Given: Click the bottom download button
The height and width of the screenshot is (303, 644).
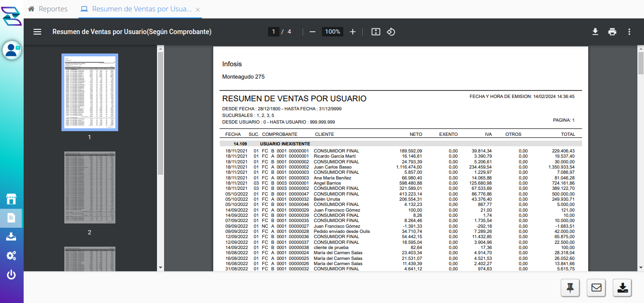Looking at the screenshot, I should point(623,287).
